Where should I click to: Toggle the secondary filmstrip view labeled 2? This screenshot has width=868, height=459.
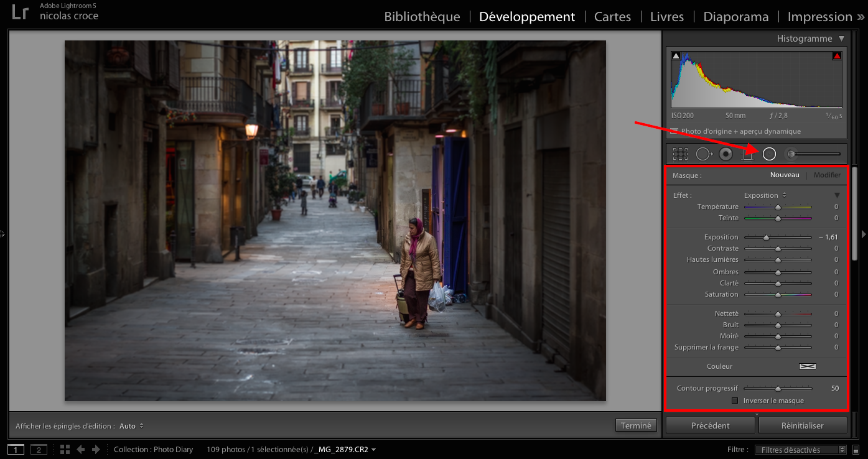click(x=39, y=448)
